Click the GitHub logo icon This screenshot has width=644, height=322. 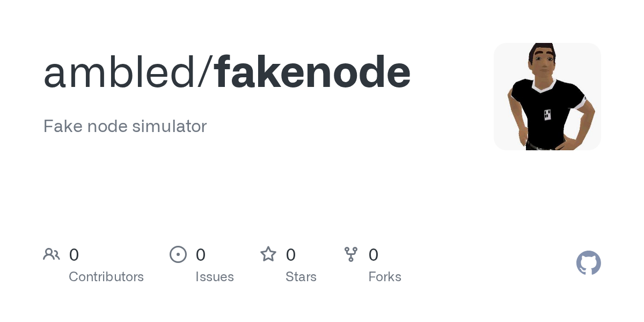pyautogui.click(x=589, y=263)
